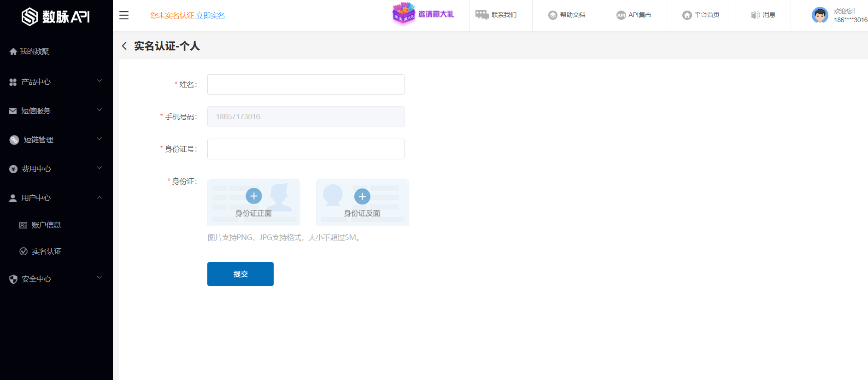Viewport: 868px width, 380px height.
Task: Open 联系我们 chat icon in header
Action: pyautogui.click(x=482, y=15)
